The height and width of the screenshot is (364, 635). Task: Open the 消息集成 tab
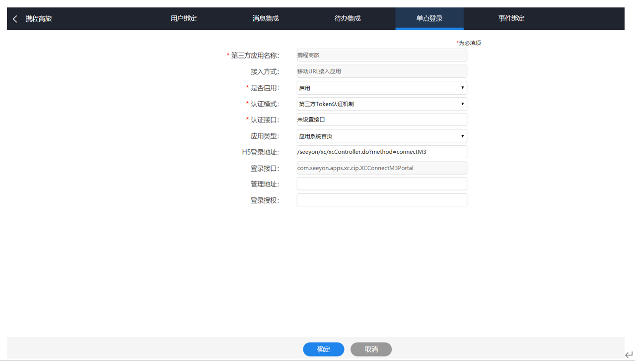pos(266,19)
